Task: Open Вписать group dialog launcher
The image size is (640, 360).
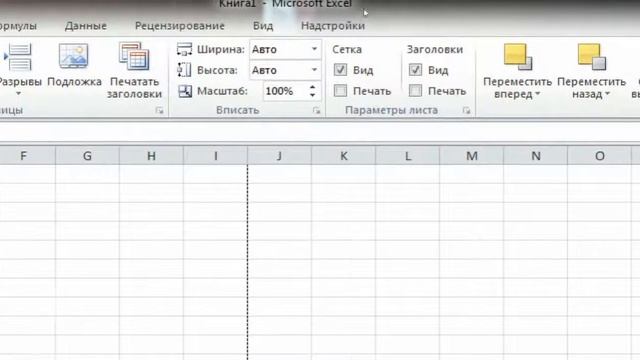Action: click(316, 110)
